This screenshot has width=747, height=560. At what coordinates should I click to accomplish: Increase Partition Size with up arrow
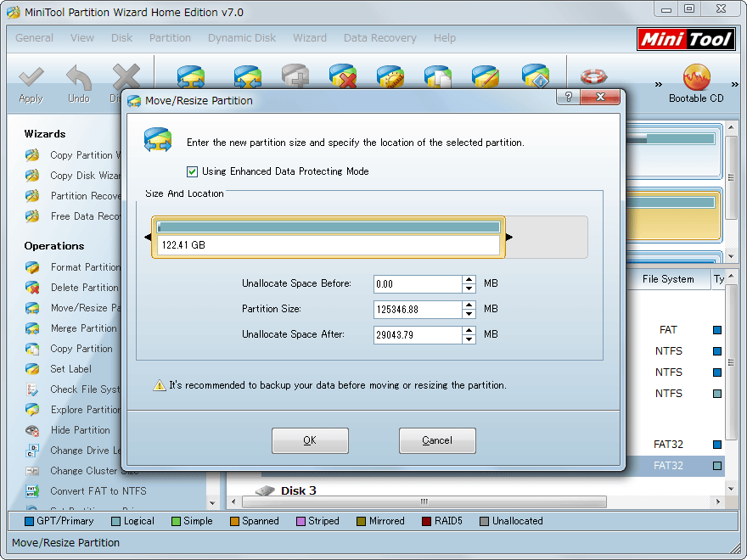point(469,305)
